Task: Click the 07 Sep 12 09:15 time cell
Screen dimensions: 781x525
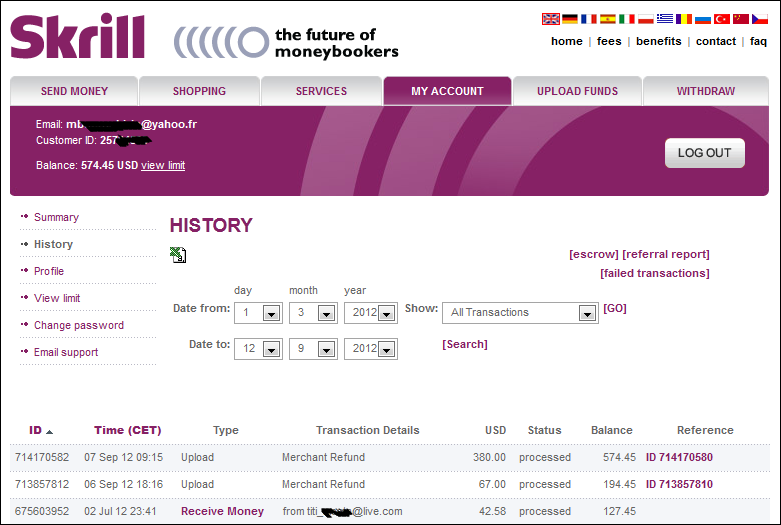Action: coord(124,457)
